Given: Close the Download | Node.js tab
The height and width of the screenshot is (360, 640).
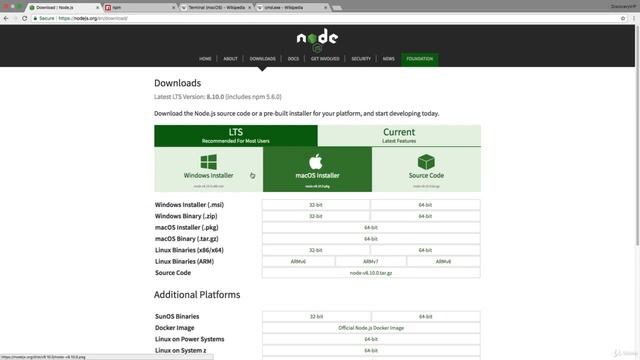Looking at the screenshot, I should [x=98, y=7].
